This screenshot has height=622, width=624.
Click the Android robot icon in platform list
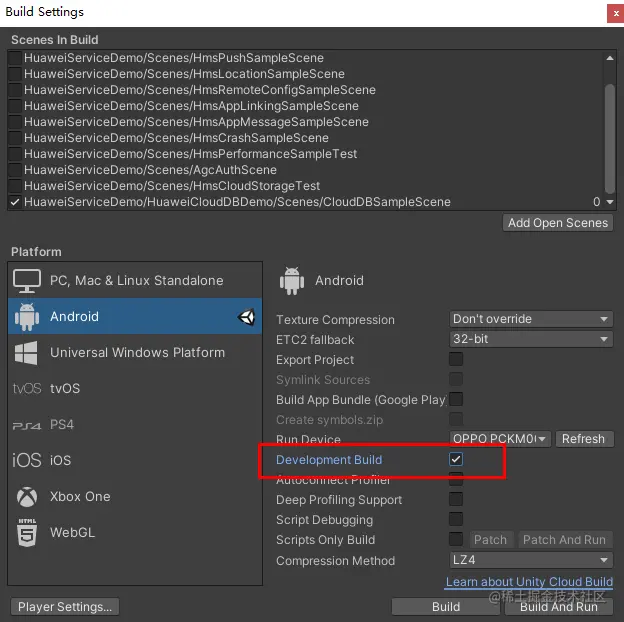tap(27, 317)
